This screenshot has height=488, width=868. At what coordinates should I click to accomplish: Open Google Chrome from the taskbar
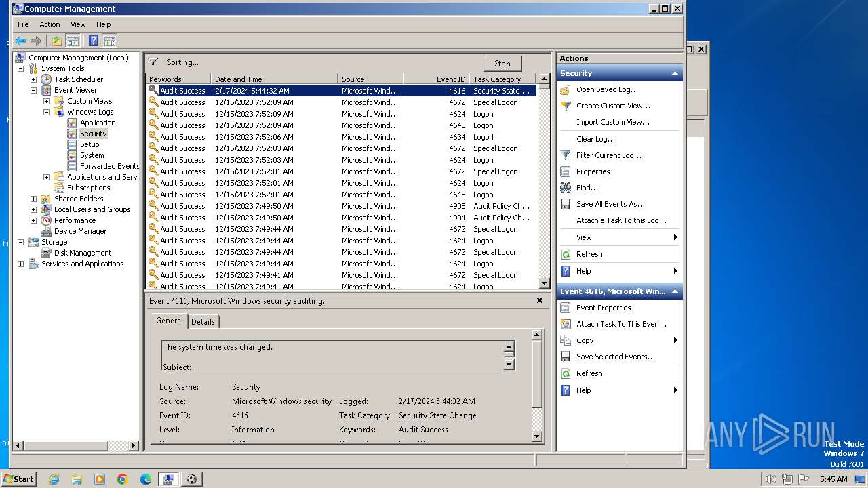123,479
